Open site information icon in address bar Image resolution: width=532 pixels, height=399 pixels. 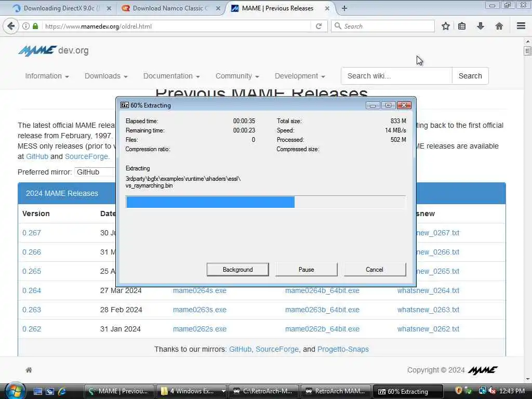pyautogui.click(x=26, y=26)
